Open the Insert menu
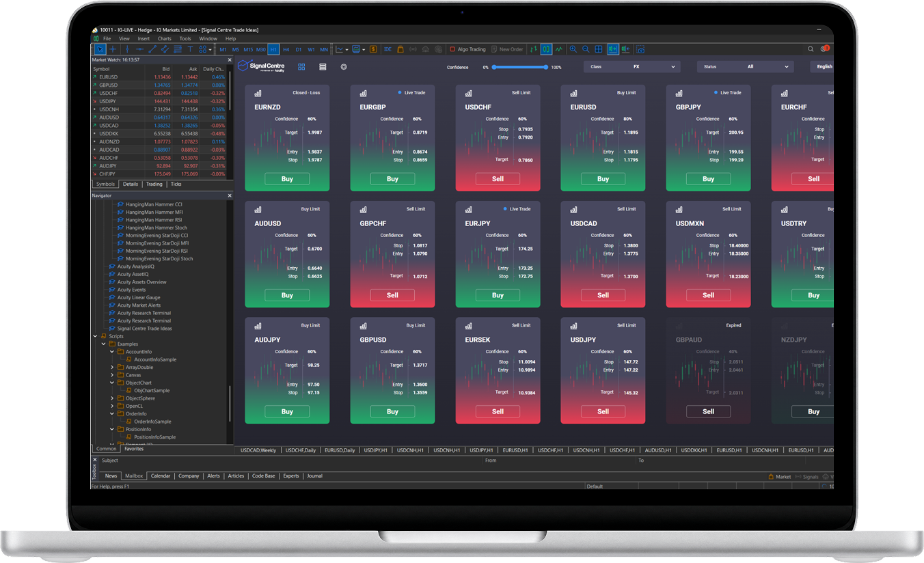 [x=144, y=39]
